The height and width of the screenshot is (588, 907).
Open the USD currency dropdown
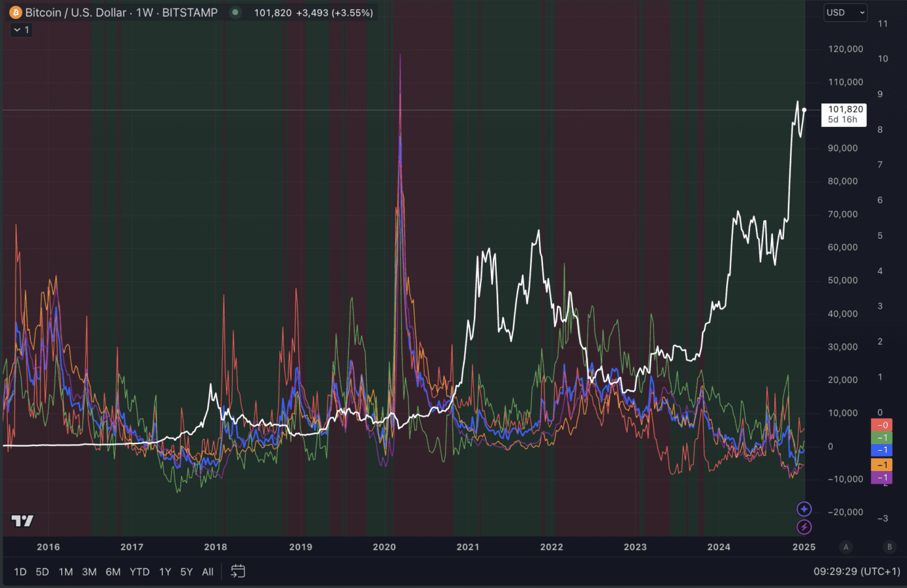(x=845, y=12)
